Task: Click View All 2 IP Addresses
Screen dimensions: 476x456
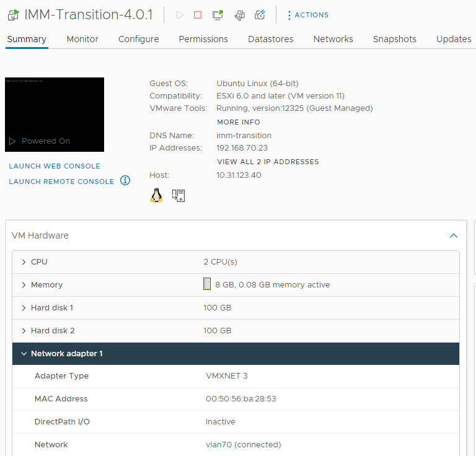Action: coord(268,162)
